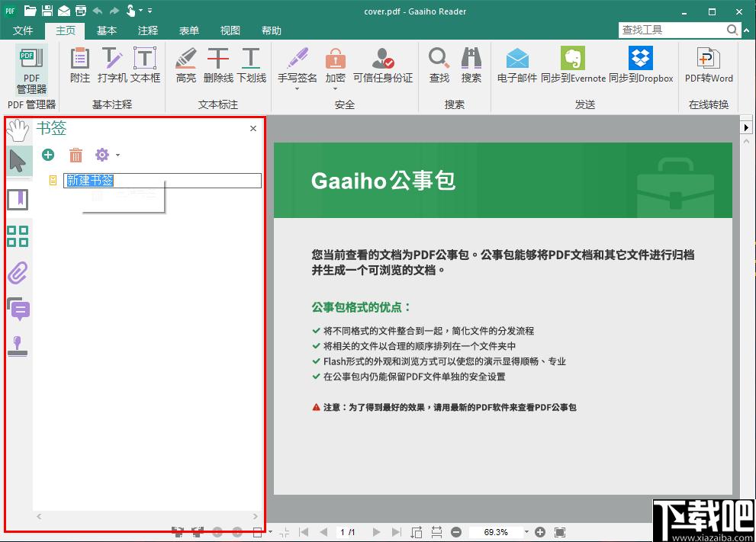Click the undo arrow in quick access bar
This screenshot has width=756, height=542.
pos(97,11)
